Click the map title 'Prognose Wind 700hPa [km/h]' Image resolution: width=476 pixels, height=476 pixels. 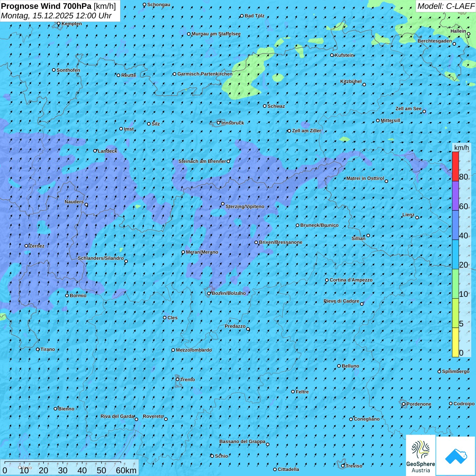click(58, 6)
